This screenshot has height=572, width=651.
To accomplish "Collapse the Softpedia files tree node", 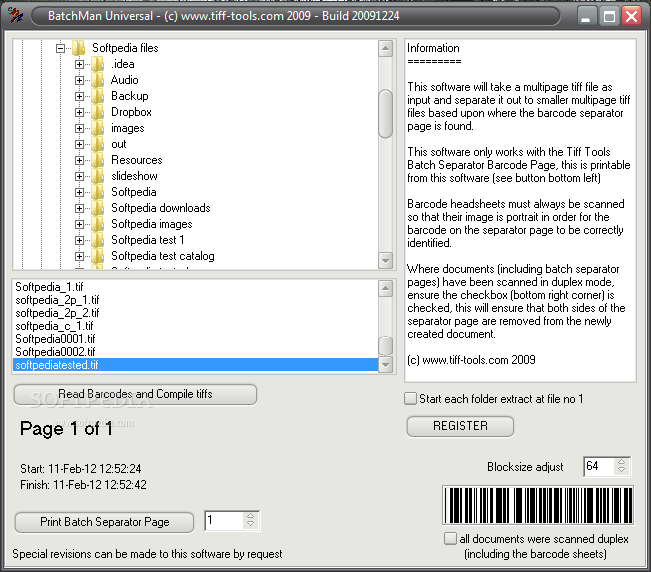I will coord(61,49).
